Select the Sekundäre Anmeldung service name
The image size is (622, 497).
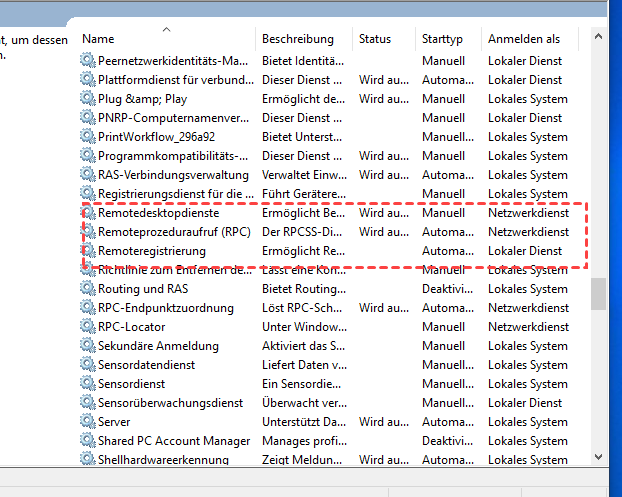pos(158,346)
